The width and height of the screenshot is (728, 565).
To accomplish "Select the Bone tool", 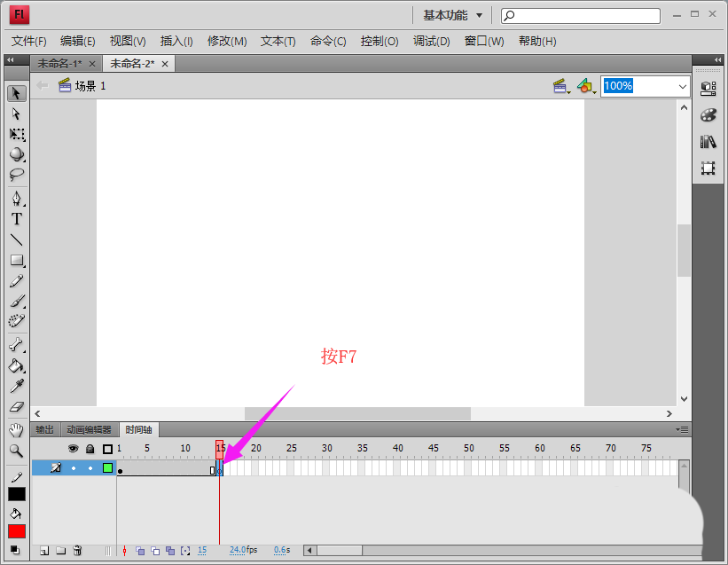I will (x=17, y=345).
